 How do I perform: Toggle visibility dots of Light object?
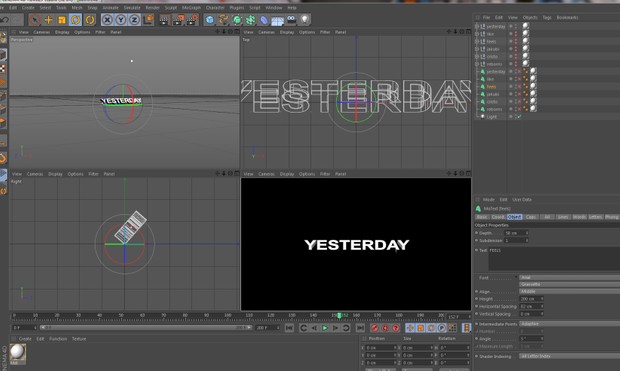click(x=515, y=117)
